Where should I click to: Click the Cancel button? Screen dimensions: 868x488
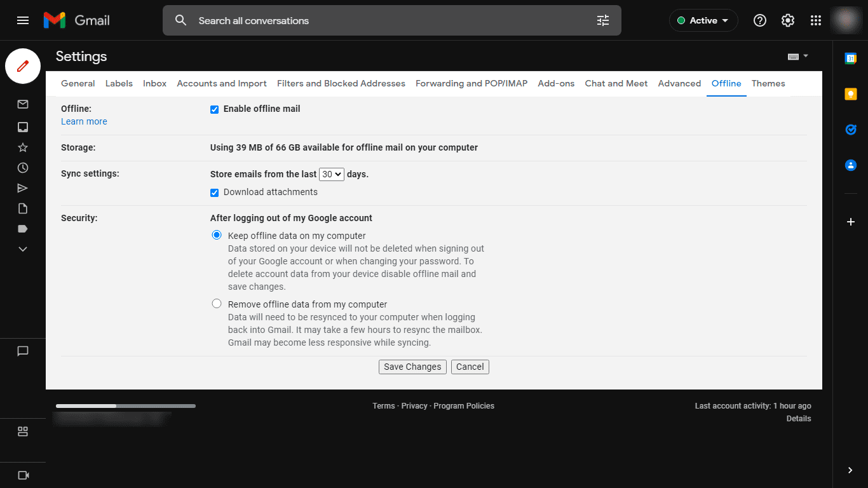coord(470,367)
